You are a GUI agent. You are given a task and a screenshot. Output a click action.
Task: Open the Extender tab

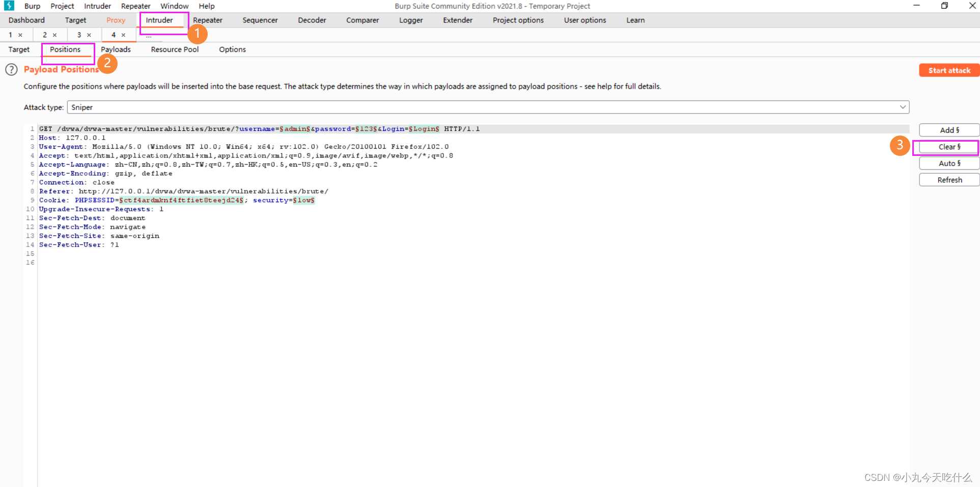point(458,20)
